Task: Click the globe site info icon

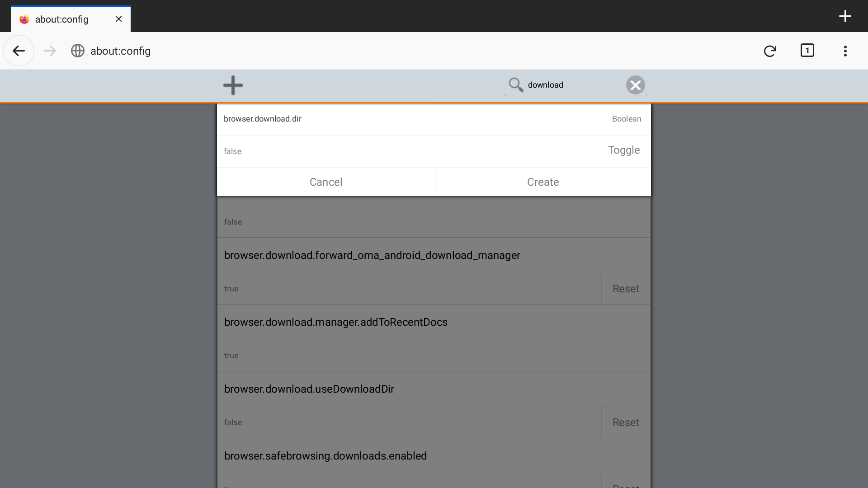Action: point(78,51)
